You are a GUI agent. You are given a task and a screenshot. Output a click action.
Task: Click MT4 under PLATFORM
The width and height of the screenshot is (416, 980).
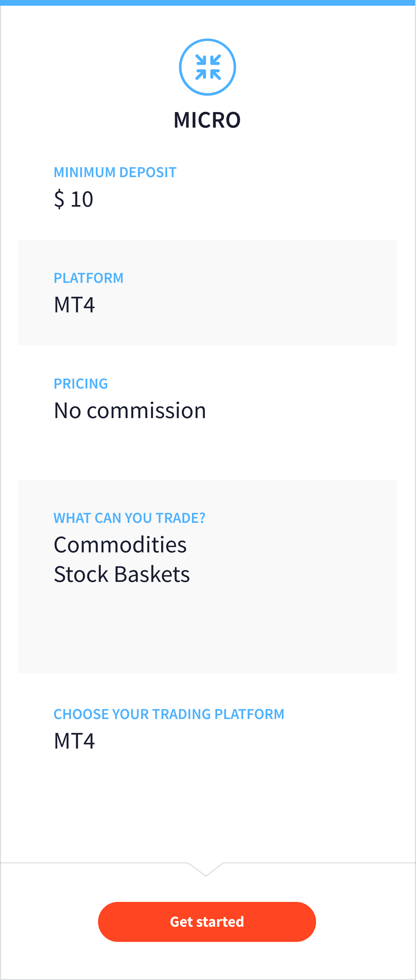pos(75,304)
